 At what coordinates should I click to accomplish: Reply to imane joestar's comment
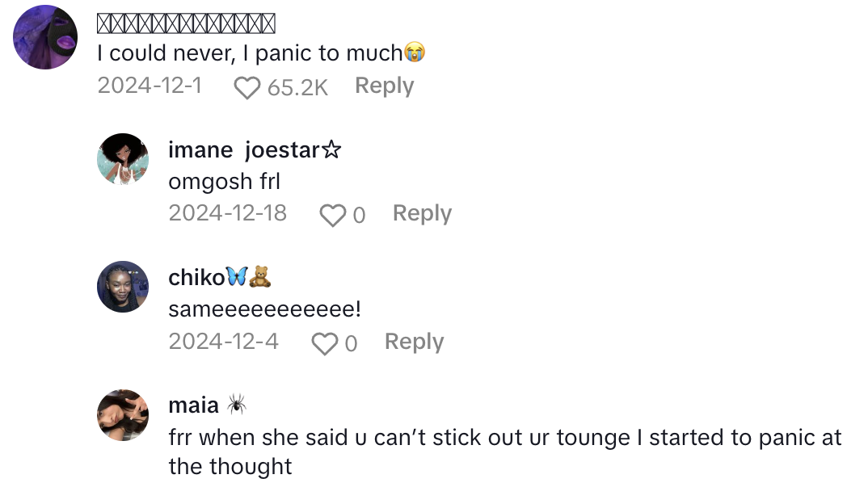coord(422,213)
